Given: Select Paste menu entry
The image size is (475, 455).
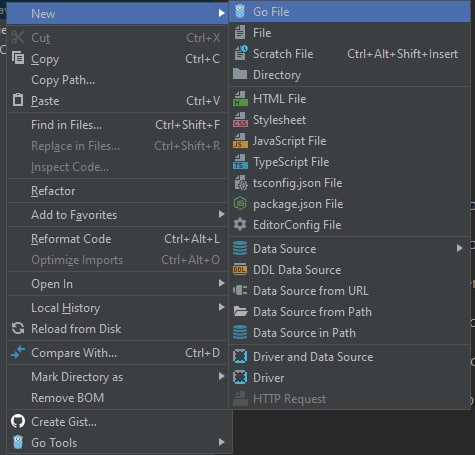Looking at the screenshot, I should coord(117,101).
